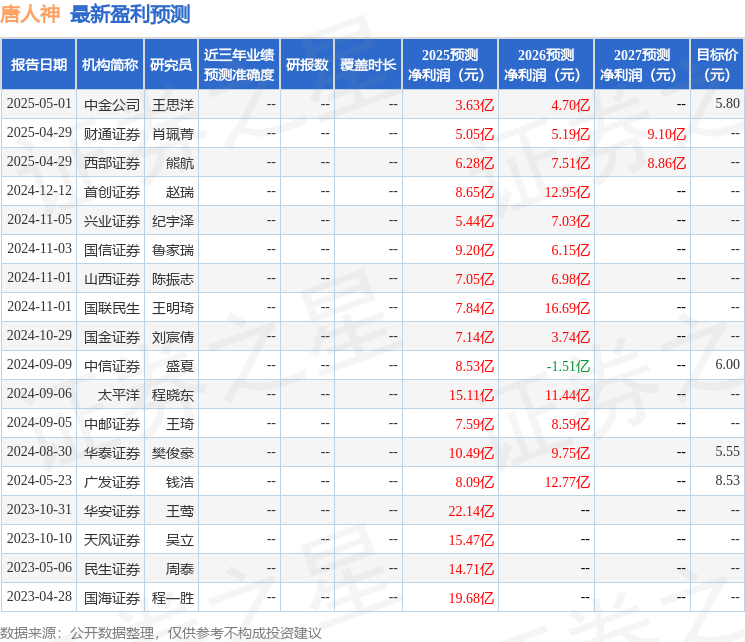Click institution 民生证券
The width and height of the screenshot is (745, 642).
tap(112, 569)
